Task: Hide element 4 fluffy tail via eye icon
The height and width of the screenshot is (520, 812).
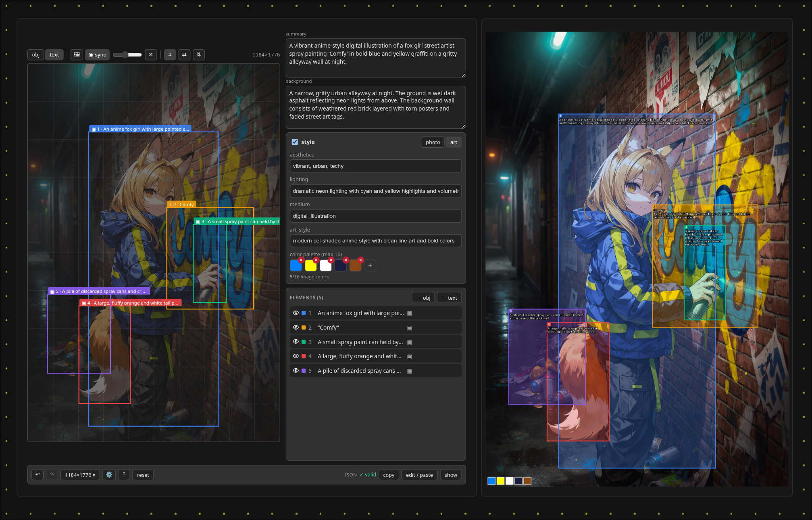Action: (296, 356)
